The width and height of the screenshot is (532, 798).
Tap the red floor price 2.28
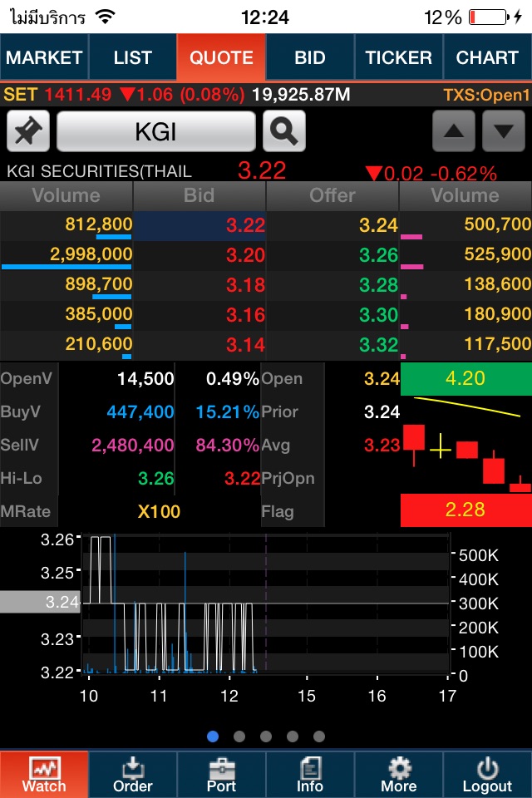(465, 510)
